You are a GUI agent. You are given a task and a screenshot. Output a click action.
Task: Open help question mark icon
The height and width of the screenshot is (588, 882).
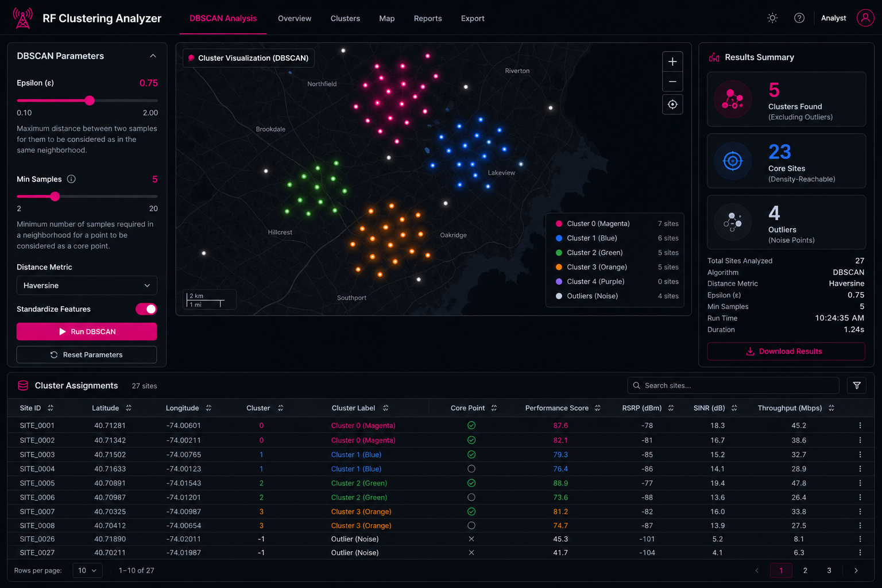[799, 18]
